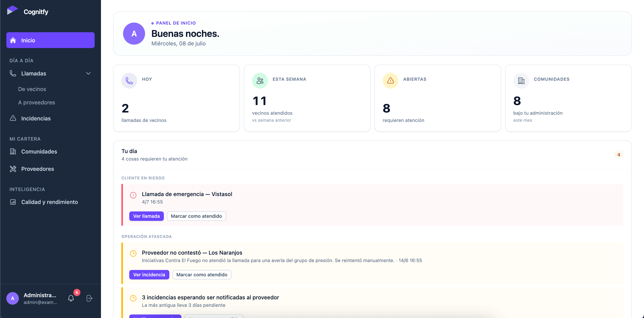Screen dimensions: 644x318
Task: Click the warning triangle beside Incidencias
Action: 13,118
